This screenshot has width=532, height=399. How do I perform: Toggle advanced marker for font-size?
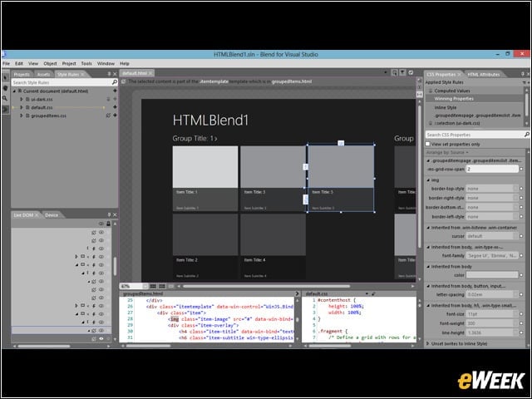pos(521,314)
